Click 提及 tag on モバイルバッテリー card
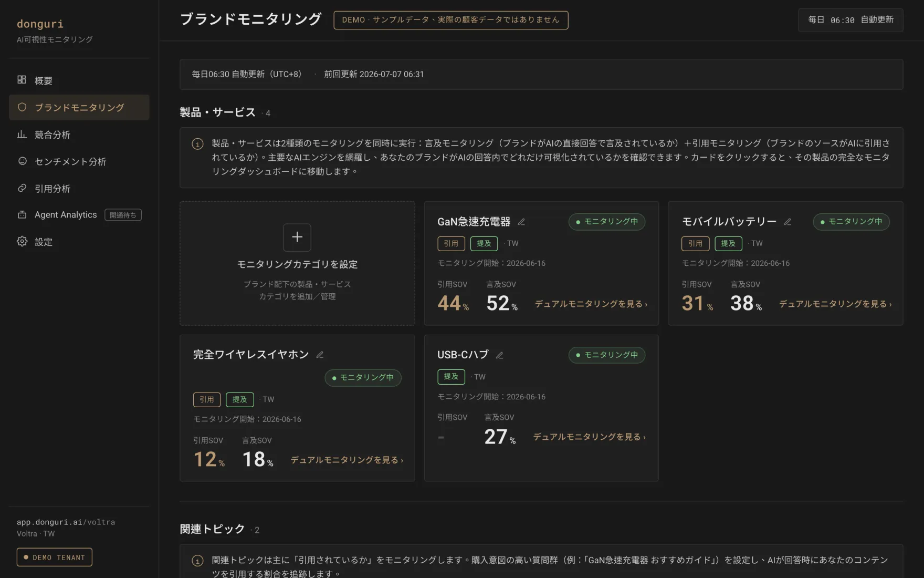The image size is (924, 578). 729,243
